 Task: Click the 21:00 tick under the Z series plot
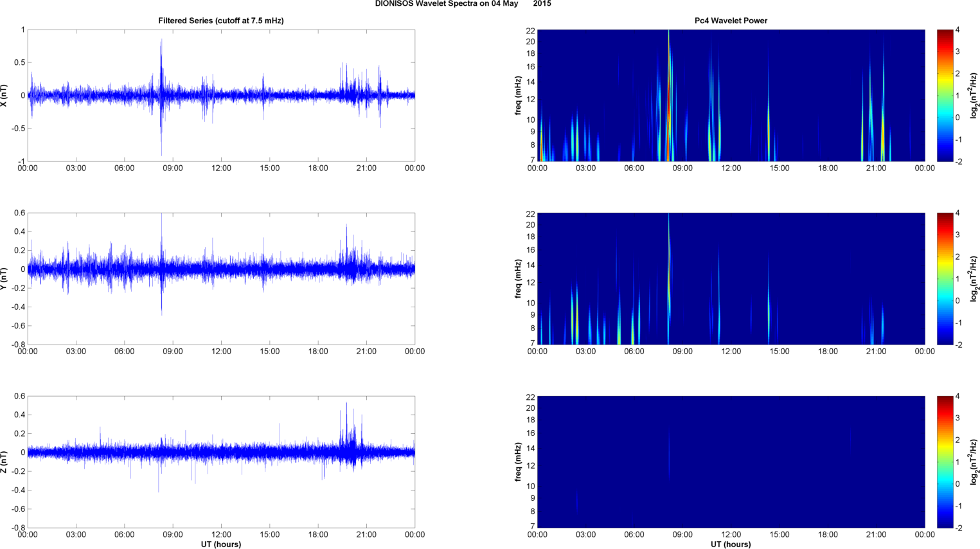[x=366, y=535]
